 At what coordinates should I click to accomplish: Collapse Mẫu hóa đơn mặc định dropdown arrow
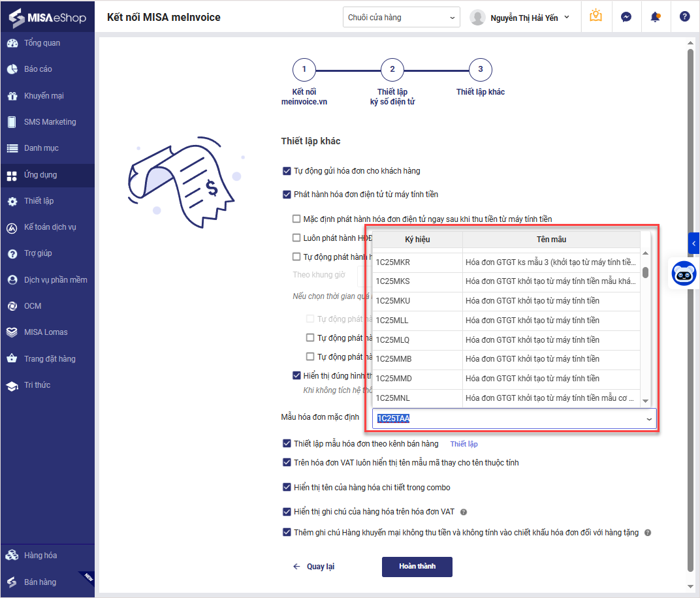click(648, 419)
